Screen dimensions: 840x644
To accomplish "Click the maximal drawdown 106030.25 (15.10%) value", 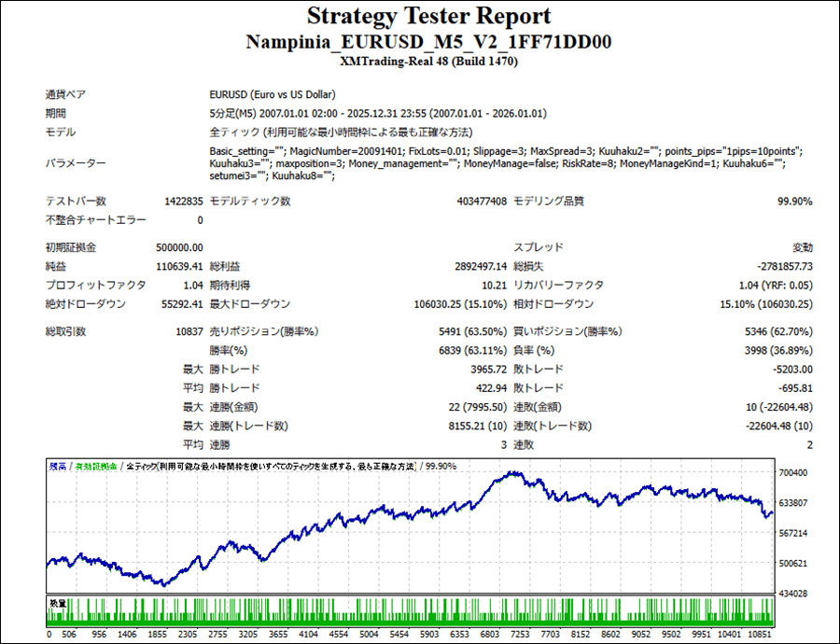I will pos(453,303).
